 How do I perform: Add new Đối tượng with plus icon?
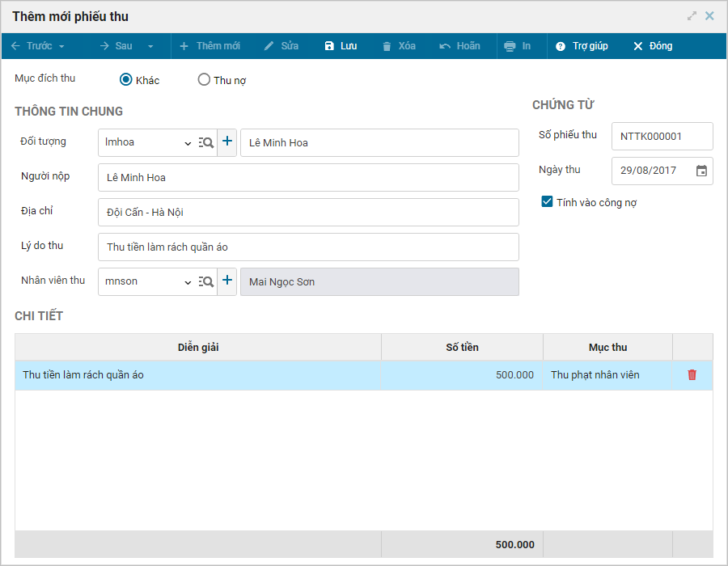point(227,141)
